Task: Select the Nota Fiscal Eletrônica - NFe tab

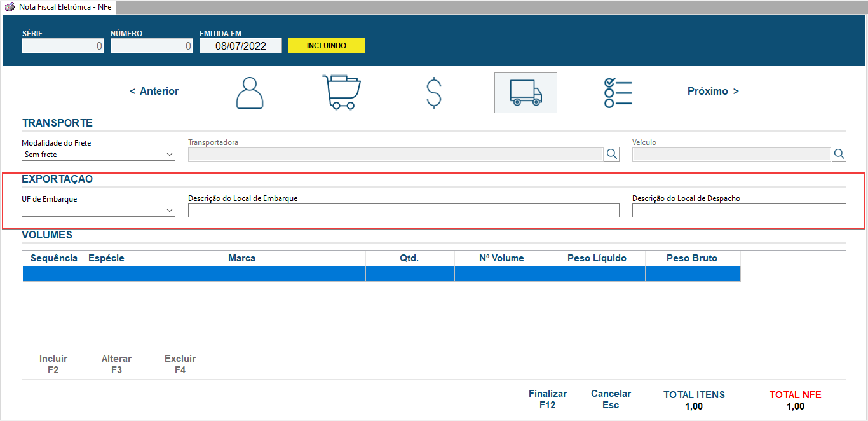Action: (58, 6)
